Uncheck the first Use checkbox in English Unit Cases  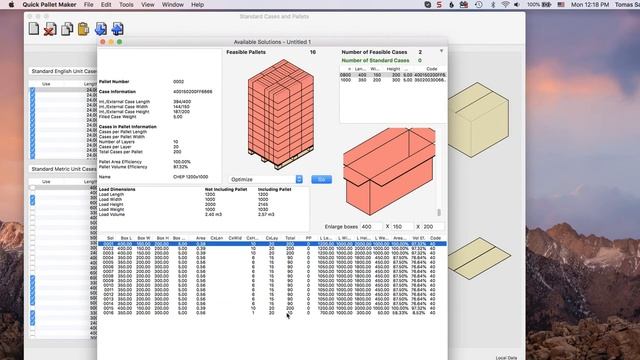coord(33,90)
